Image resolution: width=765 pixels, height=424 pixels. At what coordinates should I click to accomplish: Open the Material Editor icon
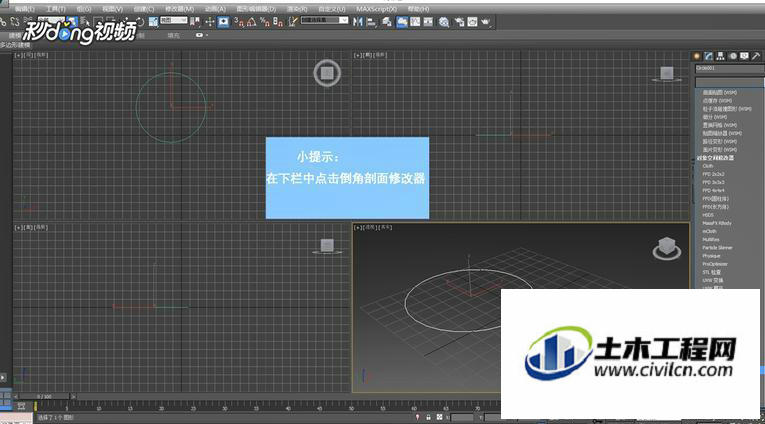pos(443,22)
